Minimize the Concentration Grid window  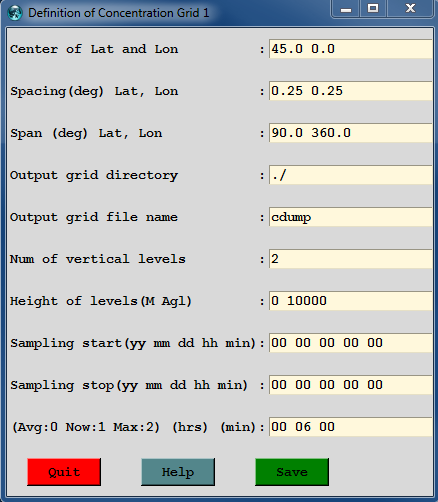[346, 9]
